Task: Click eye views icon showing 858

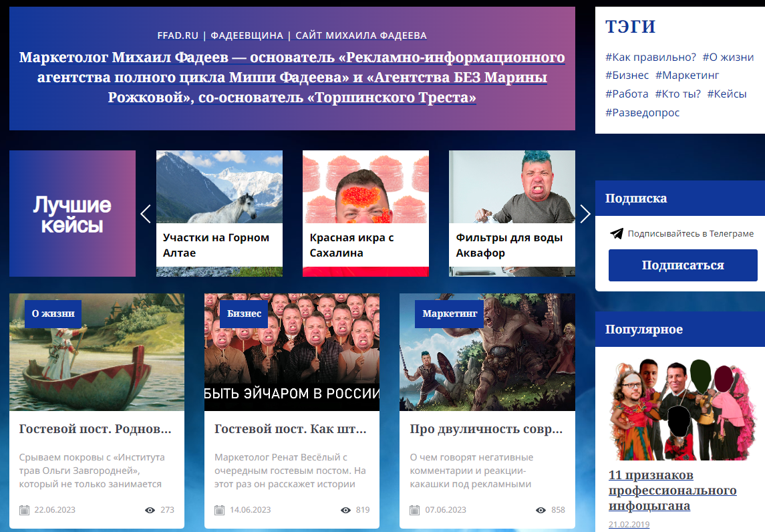Action: [x=541, y=510]
